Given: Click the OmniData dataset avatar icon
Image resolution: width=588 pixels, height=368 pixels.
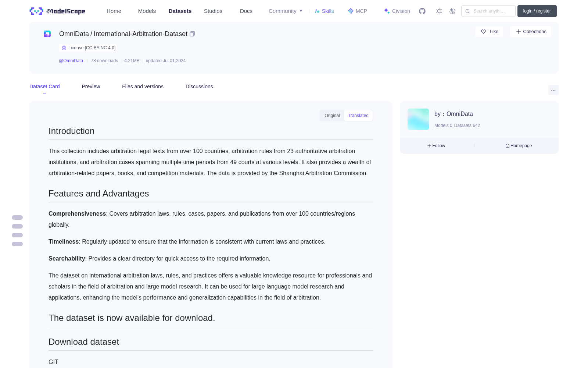Looking at the screenshot, I should (x=47, y=34).
